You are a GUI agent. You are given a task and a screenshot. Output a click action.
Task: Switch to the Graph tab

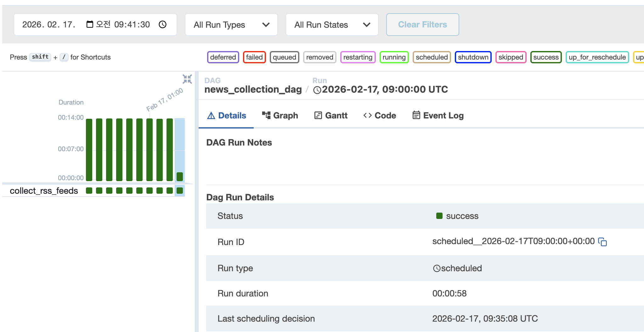coord(280,116)
